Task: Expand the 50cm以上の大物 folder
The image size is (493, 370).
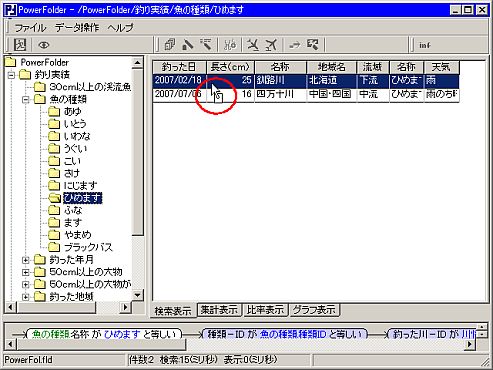Action: tap(26, 272)
